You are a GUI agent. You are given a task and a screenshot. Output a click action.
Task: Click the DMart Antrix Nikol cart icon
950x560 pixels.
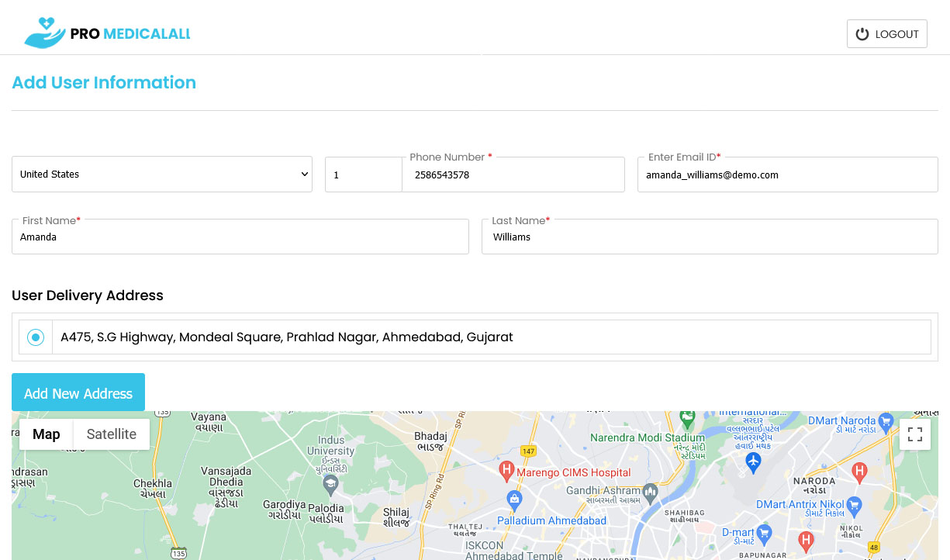point(855,505)
